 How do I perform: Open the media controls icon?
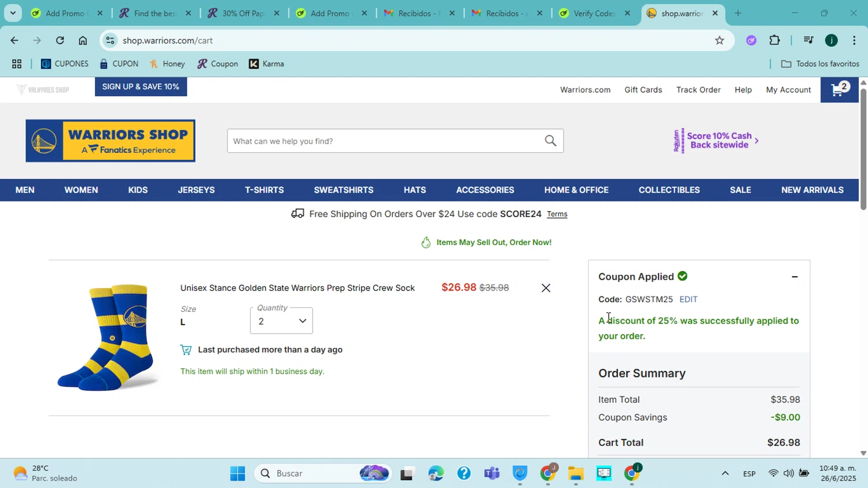pos(808,40)
